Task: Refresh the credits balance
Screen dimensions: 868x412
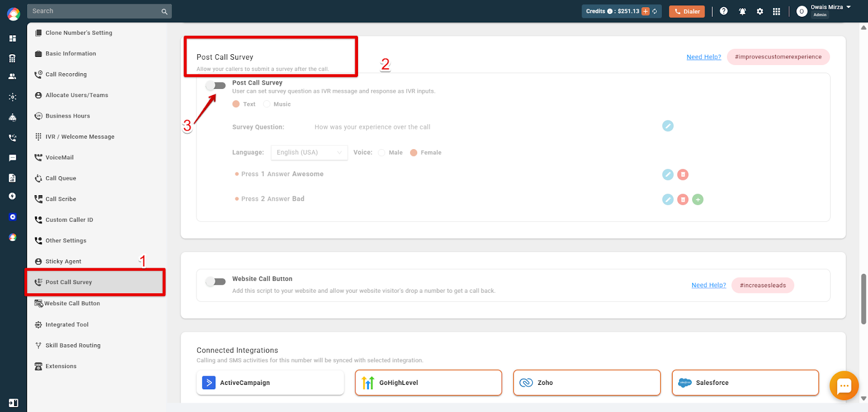Action: coord(655,11)
